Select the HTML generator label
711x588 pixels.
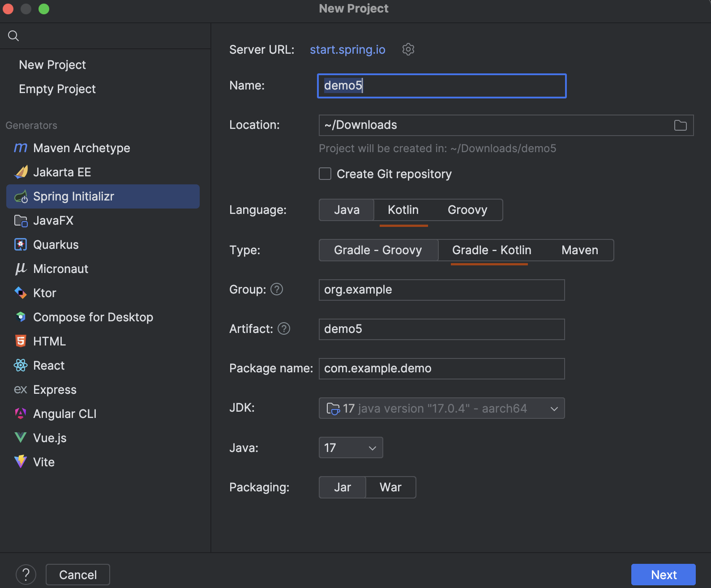tap(49, 341)
